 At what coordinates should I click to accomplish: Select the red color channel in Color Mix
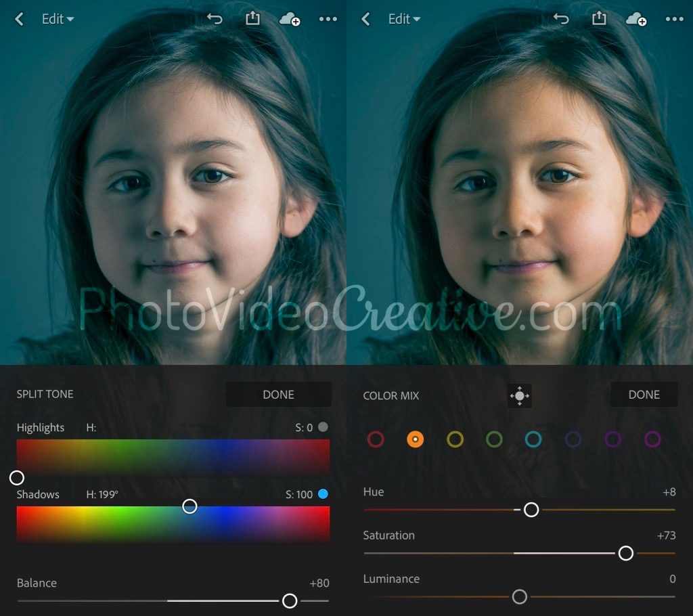376,439
